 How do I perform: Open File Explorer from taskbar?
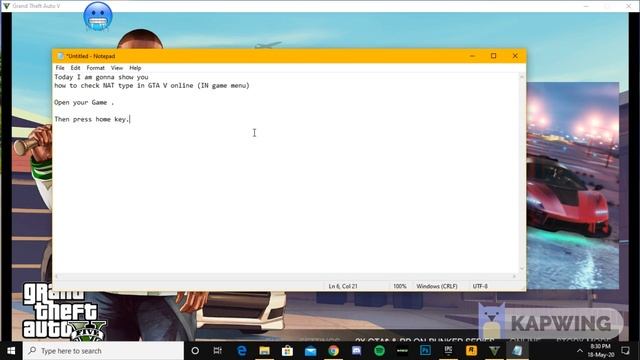coord(264,351)
